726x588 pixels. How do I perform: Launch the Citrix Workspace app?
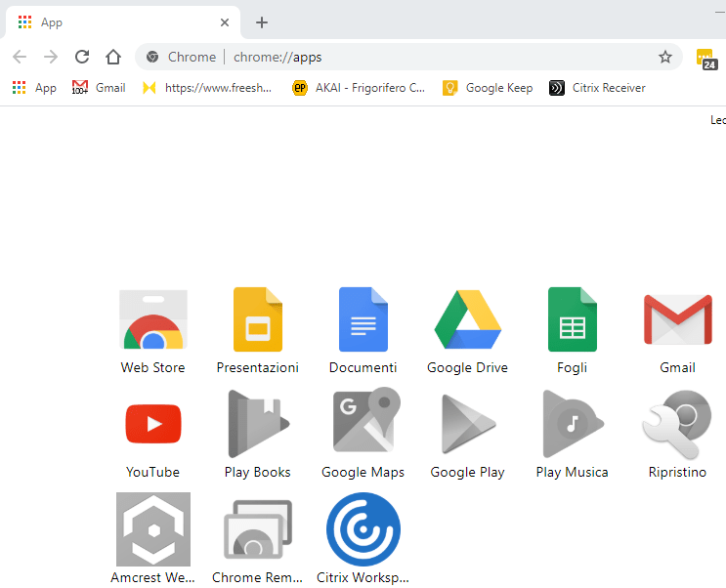coord(363,529)
